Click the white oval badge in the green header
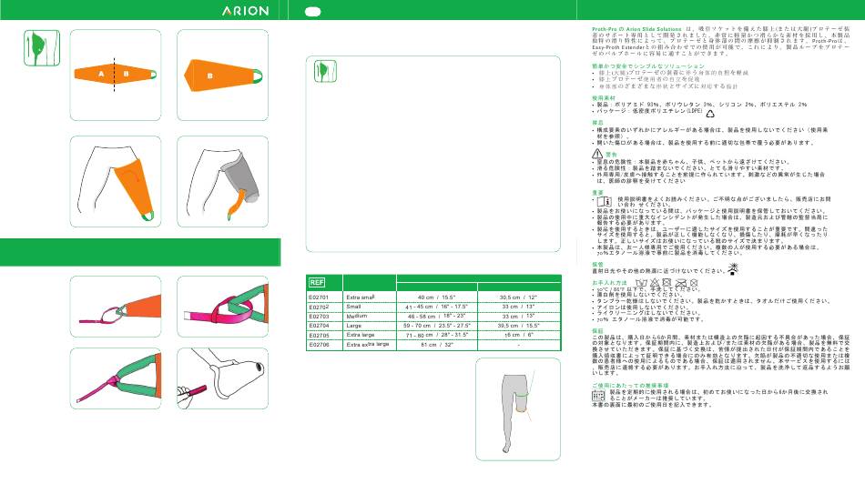 (x=311, y=11)
